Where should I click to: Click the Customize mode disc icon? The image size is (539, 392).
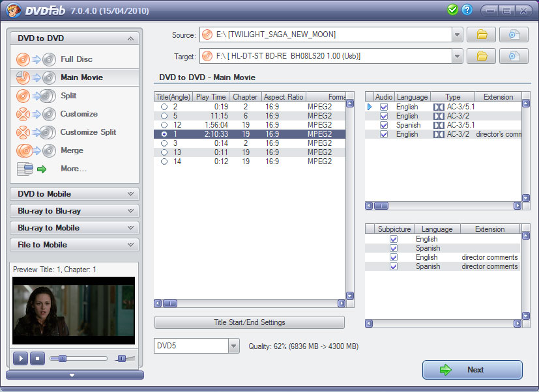coord(36,114)
